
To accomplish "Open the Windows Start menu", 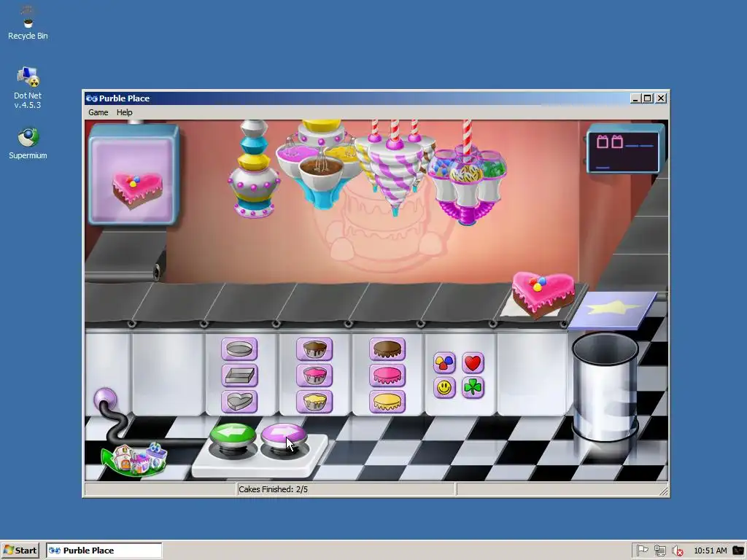I will pyautogui.click(x=20, y=551).
